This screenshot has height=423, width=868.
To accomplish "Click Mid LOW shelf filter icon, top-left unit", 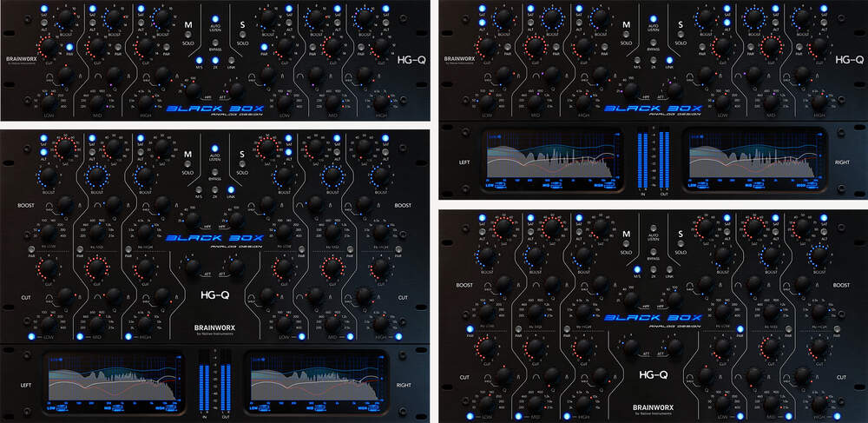I will (50, 76).
